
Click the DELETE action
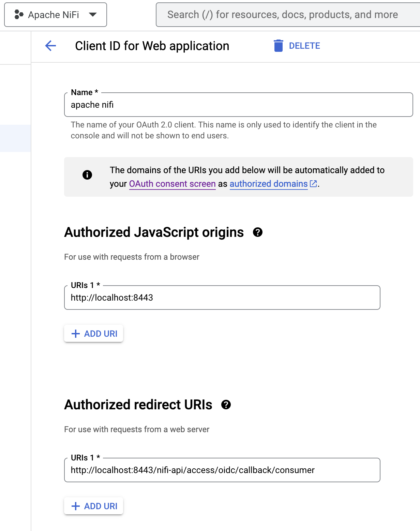[304, 46]
